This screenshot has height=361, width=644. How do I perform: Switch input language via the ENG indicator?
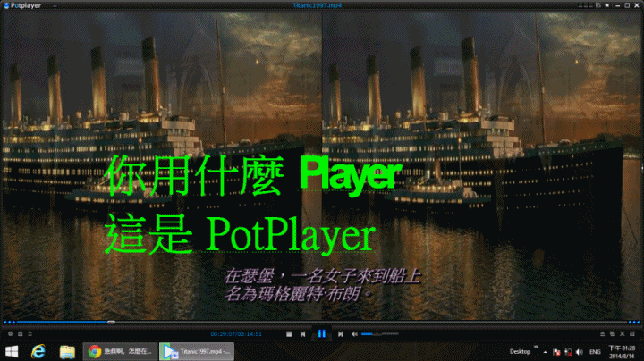click(595, 352)
